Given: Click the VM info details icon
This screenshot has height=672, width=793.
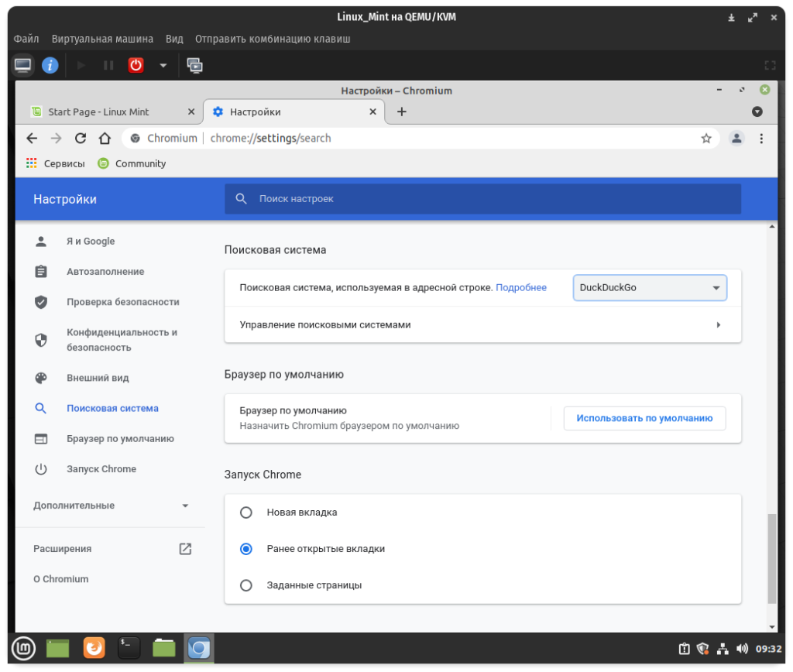Looking at the screenshot, I should click(50, 66).
